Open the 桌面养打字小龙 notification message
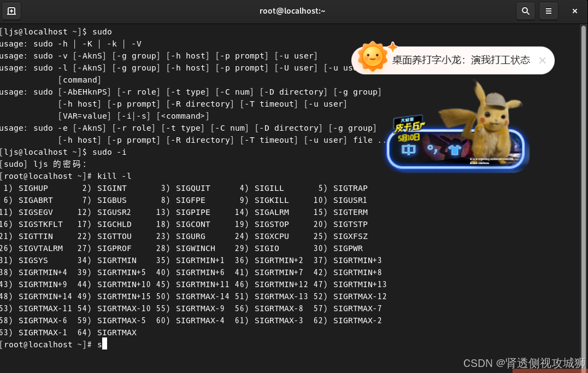 tap(461, 60)
